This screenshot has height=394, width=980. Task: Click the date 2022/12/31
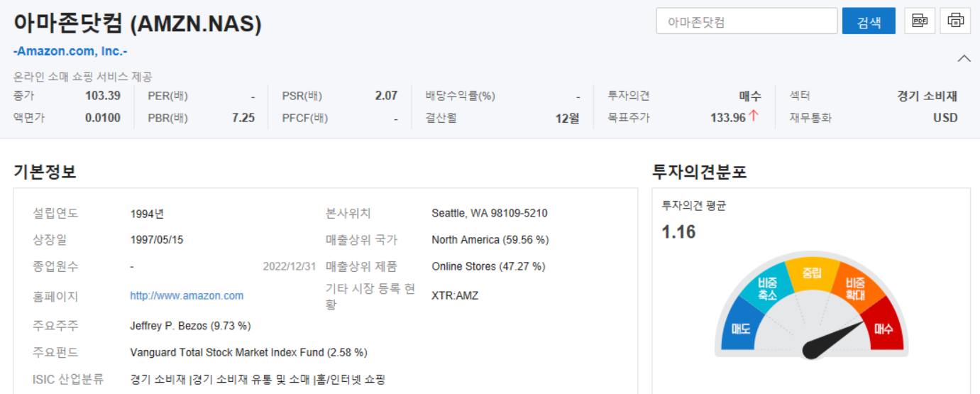click(x=290, y=267)
